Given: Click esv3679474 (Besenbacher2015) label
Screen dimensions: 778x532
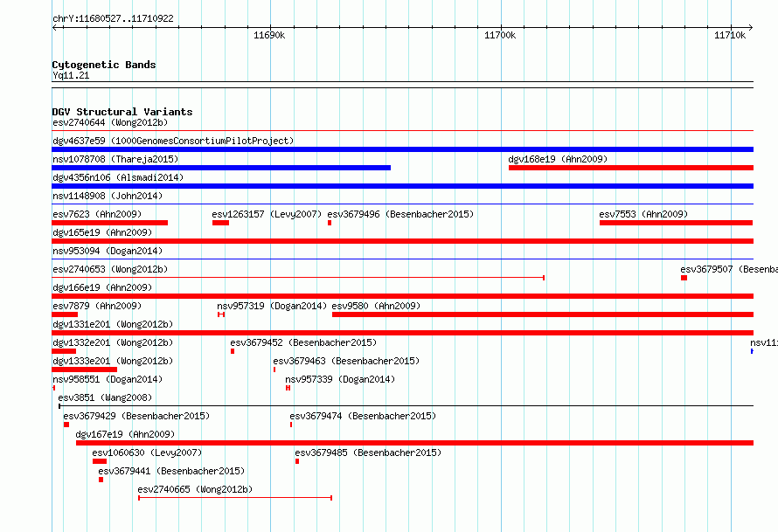Looking at the screenshot, I should point(363,416).
